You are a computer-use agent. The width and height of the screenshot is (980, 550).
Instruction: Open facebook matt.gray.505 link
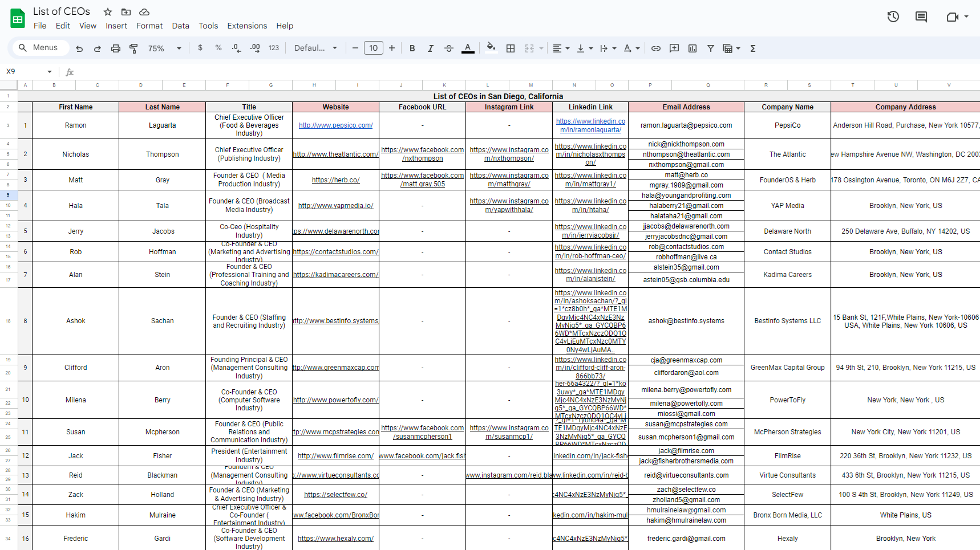[423, 180]
